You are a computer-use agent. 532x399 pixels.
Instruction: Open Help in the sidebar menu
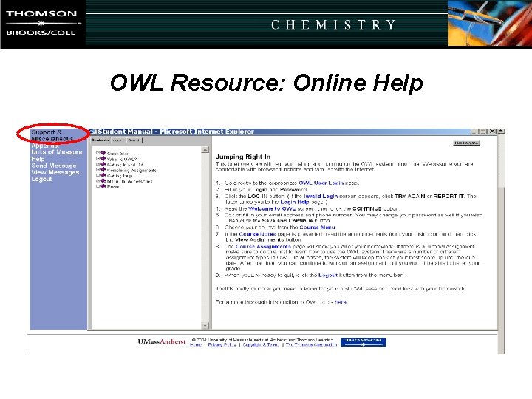(38, 159)
